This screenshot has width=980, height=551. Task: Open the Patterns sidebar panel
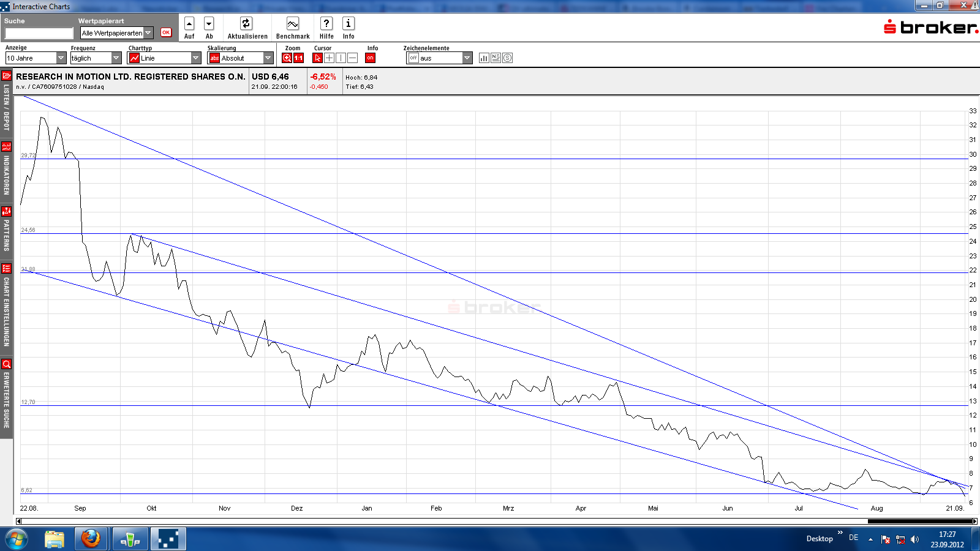click(6, 230)
